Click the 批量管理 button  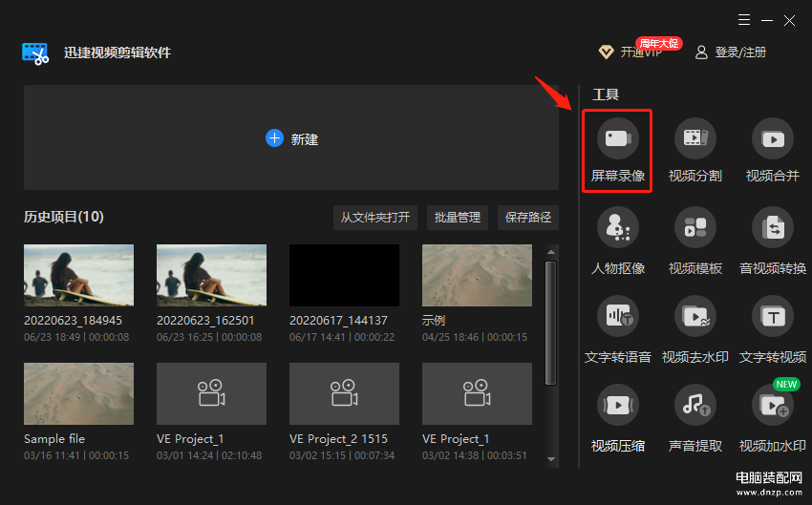(x=458, y=218)
